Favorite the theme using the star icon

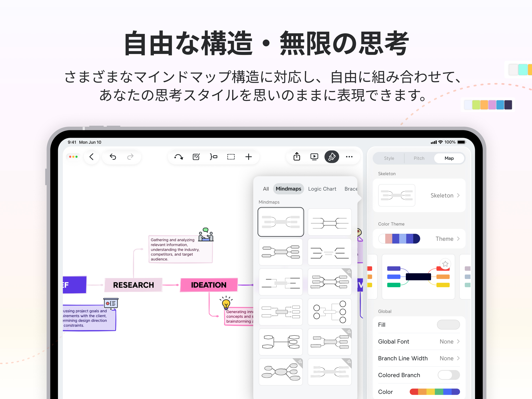(x=445, y=264)
